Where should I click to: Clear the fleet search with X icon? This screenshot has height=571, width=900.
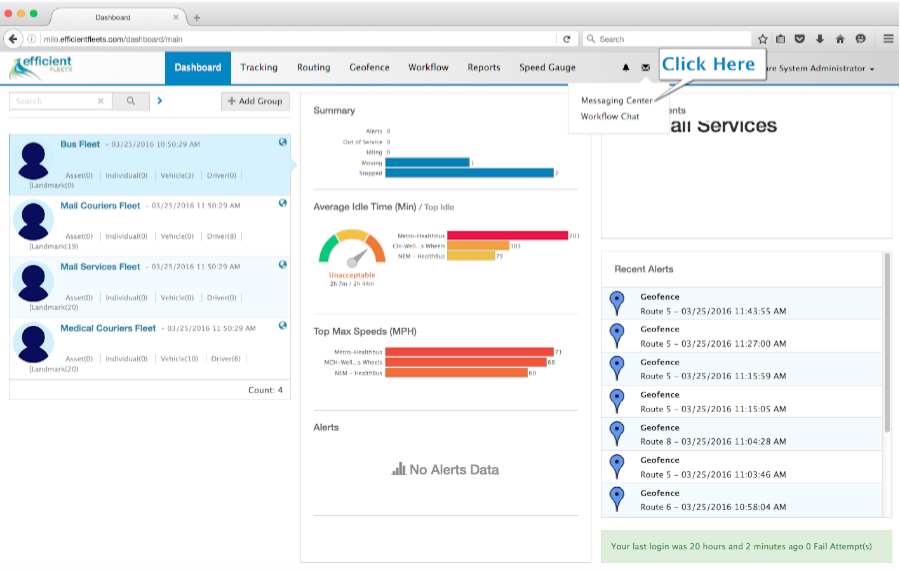100,101
